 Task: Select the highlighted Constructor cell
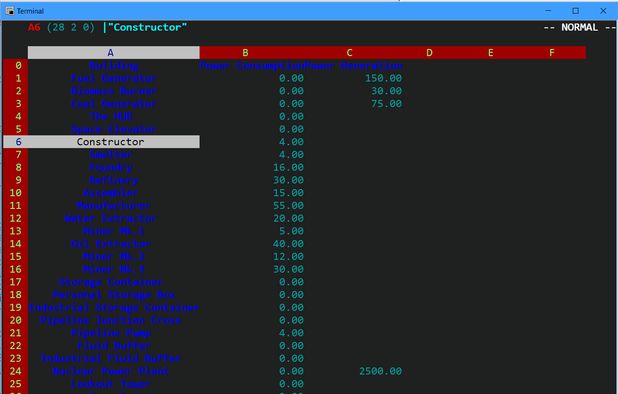pos(114,142)
